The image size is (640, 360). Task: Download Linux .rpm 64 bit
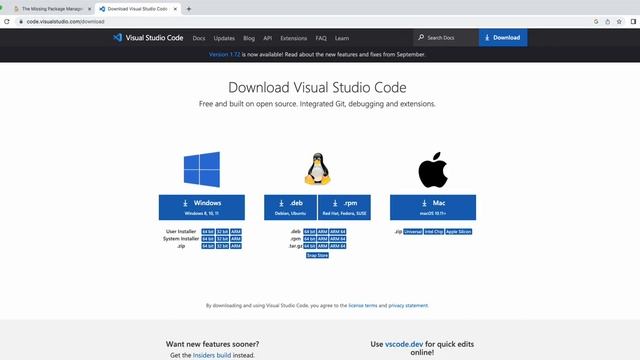pyautogui.click(x=309, y=239)
